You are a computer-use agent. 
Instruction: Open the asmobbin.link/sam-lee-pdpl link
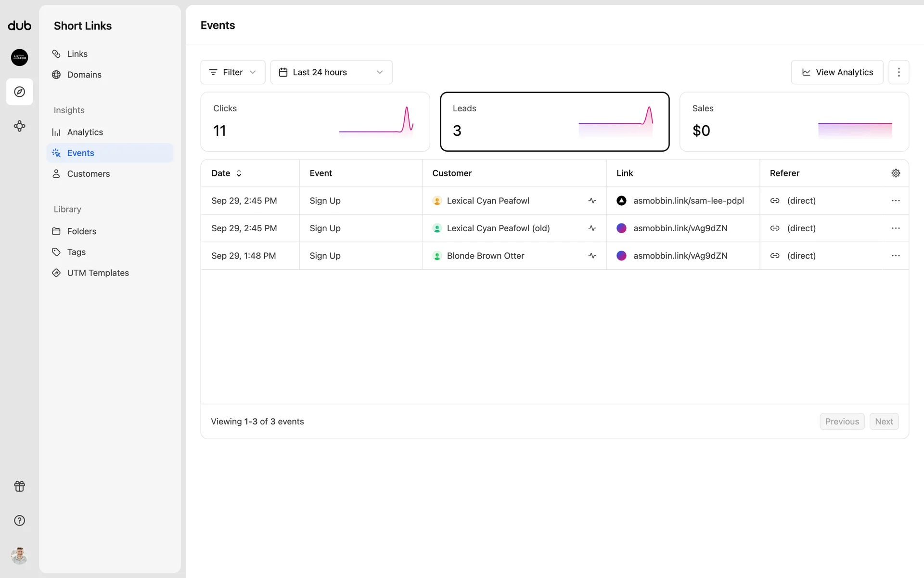point(688,201)
